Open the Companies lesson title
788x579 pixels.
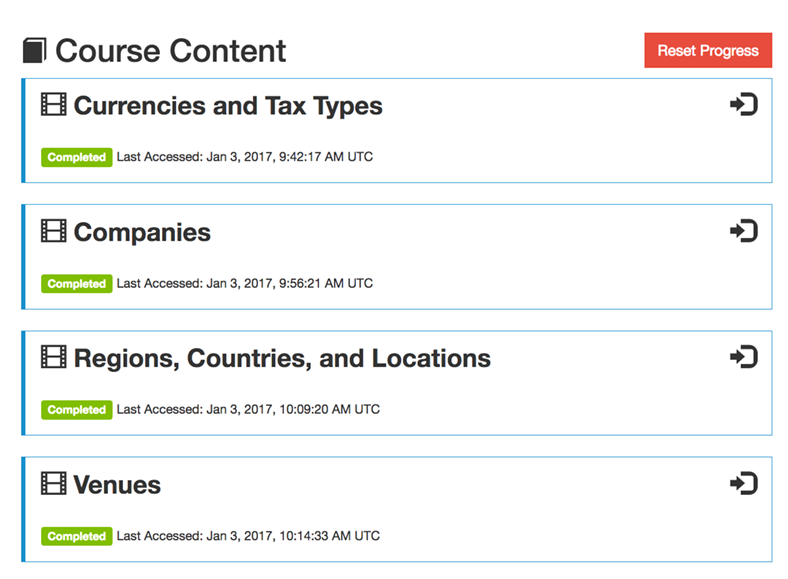tap(142, 233)
